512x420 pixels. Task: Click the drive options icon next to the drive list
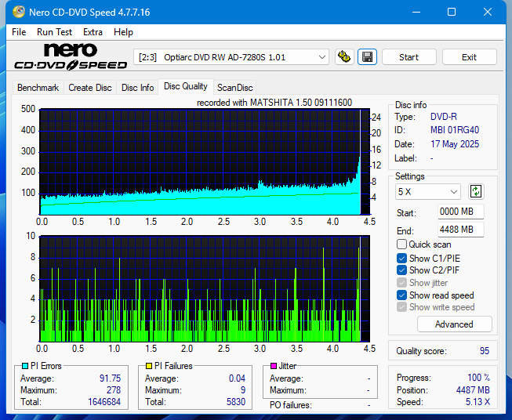pyautogui.click(x=344, y=57)
